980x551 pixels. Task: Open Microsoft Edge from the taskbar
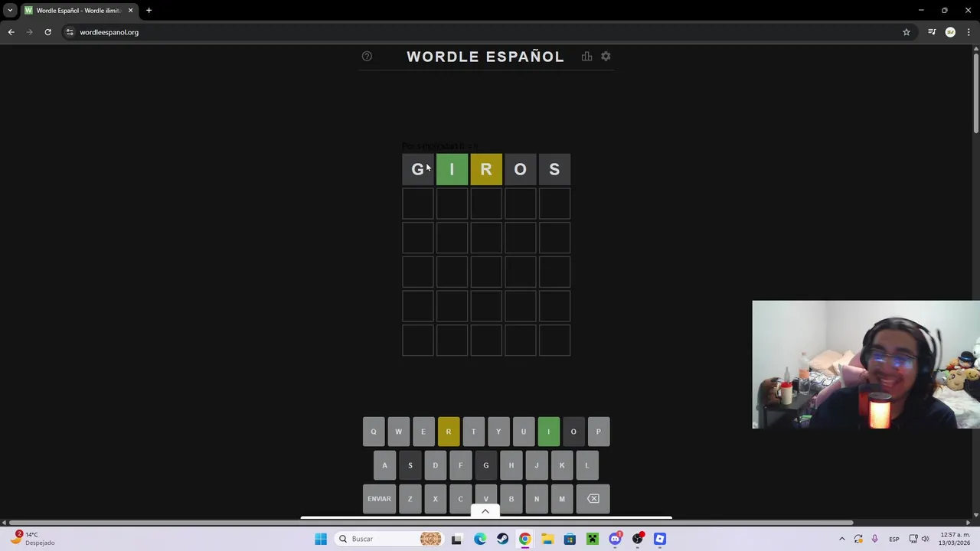tap(479, 539)
